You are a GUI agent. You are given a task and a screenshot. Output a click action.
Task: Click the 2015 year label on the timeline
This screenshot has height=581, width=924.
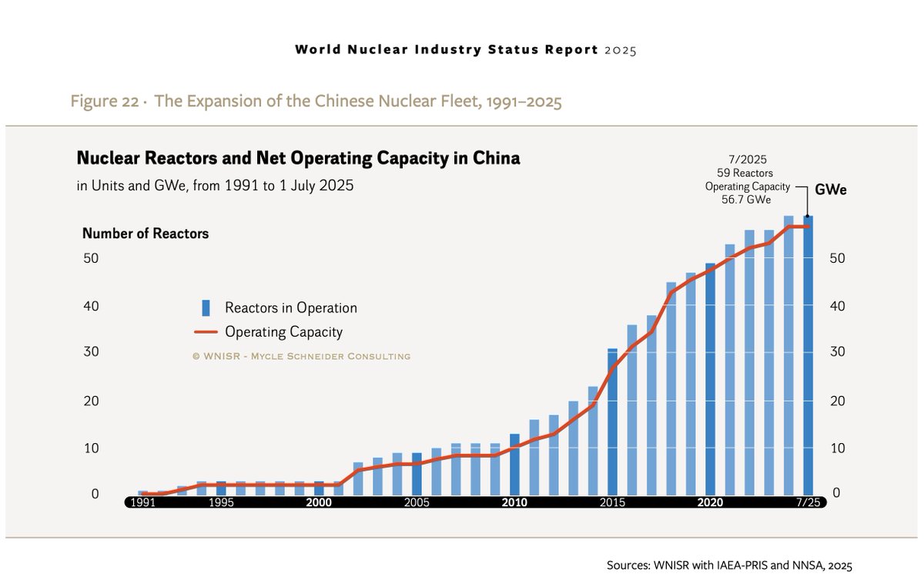[x=612, y=502]
